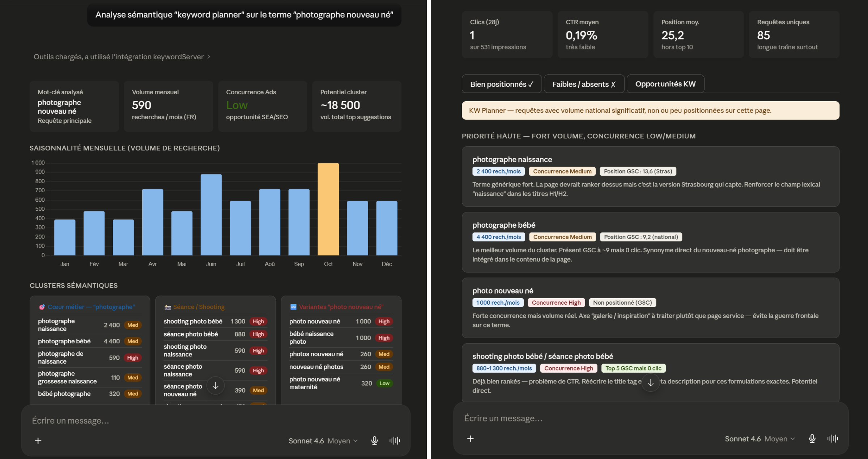Image resolution: width=868 pixels, height=459 pixels.
Task: Click the Juin bar in seasonality chart
Action: tap(211, 215)
